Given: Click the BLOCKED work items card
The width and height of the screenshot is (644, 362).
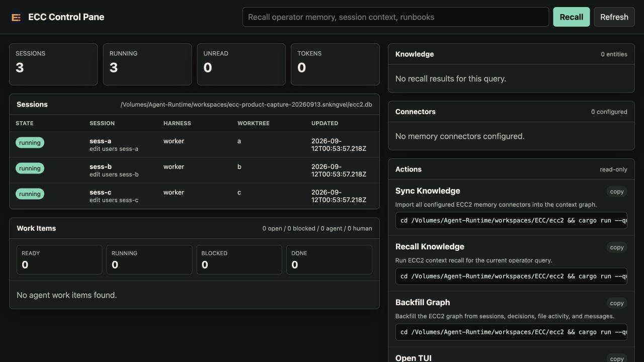Looking at the screenshot, I should click(239, 259).
